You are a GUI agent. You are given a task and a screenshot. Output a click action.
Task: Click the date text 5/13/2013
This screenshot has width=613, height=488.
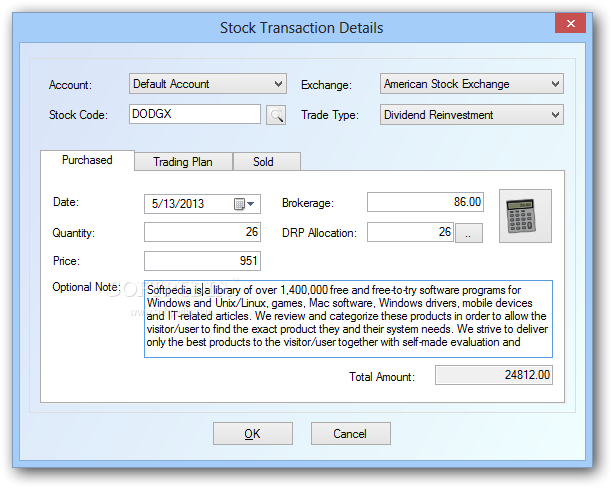[178, 204]
